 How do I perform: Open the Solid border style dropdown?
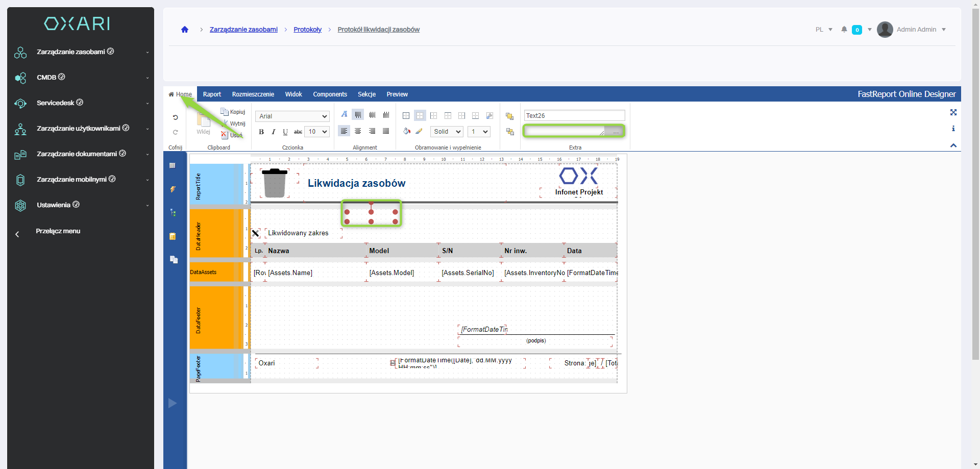(x=447, y=132)
